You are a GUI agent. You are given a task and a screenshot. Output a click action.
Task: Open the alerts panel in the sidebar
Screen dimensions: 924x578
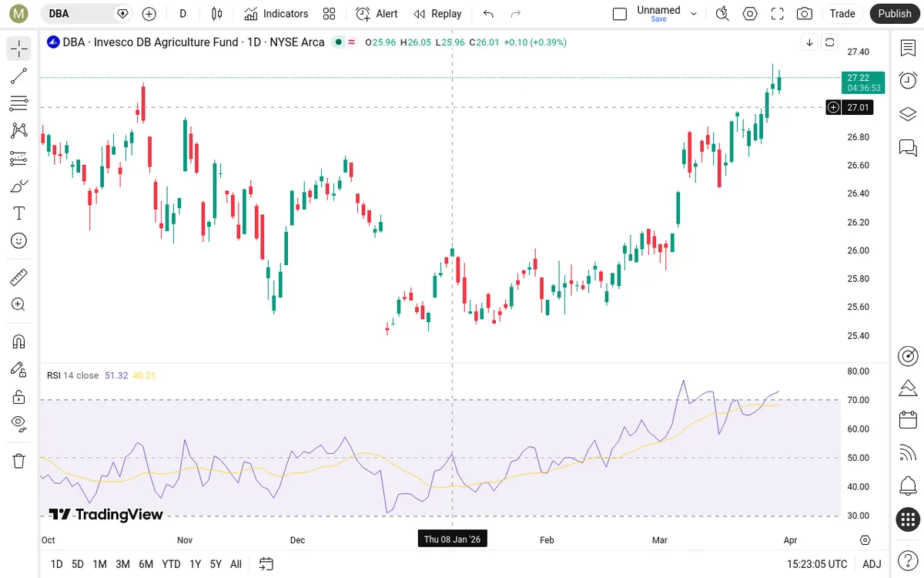click(x=908, y=81)
